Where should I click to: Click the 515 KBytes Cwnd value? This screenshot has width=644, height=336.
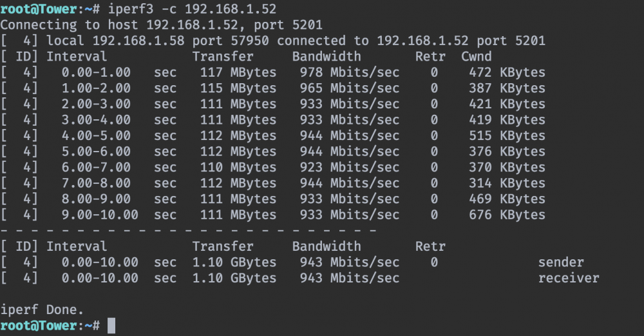pos(507,135)
